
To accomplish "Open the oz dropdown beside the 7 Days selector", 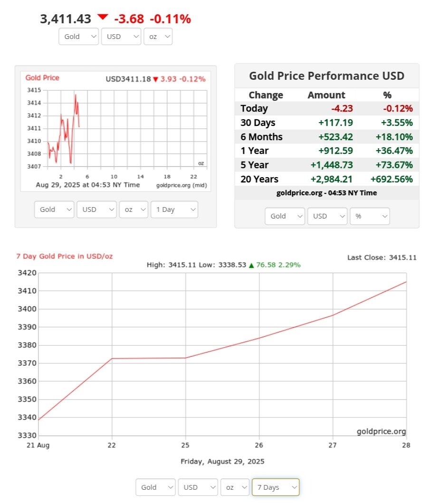I will [x=235, y=487].
